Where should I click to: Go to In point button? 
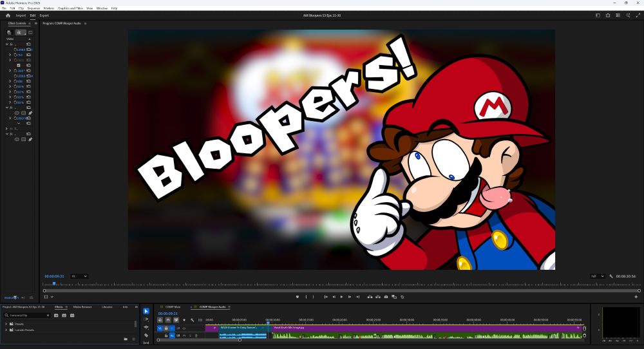pos(326,297)
